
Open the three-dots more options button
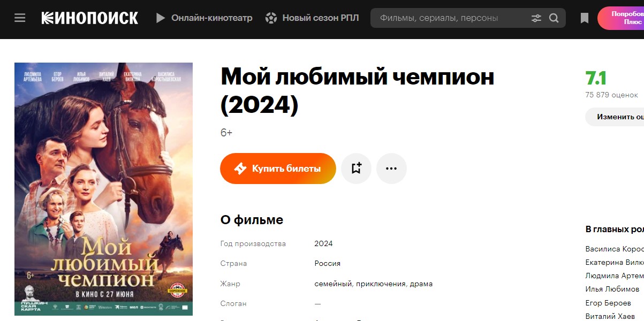[x=391, y=169]
